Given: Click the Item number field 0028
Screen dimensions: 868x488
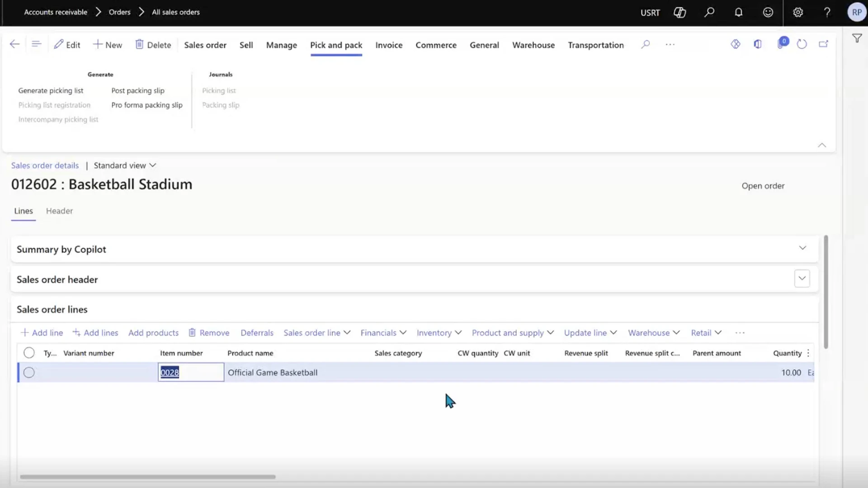Looking at the screenshot, I should (191, 372).
